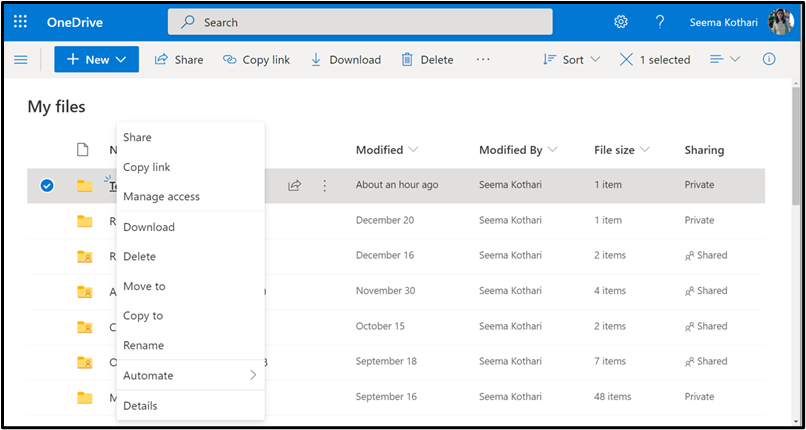Image resolution: width=806 pixels, height=430 pixels.
Task: Open the settings gear icon
Action: pos(621,21)
